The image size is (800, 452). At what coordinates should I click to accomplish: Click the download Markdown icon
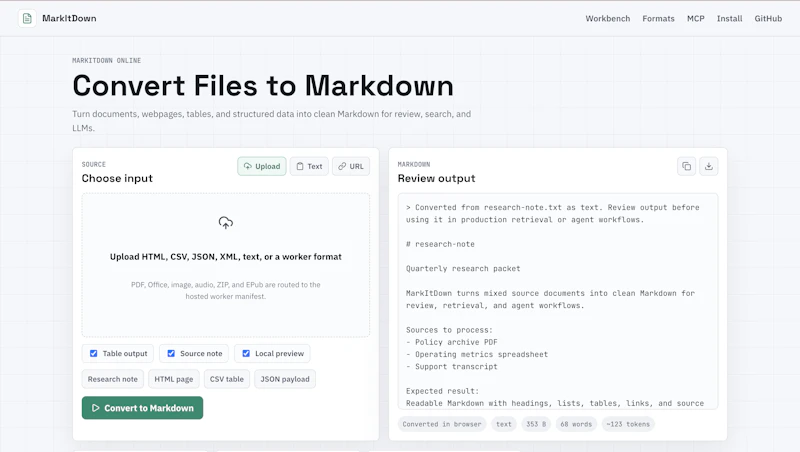tap(709, 166)
